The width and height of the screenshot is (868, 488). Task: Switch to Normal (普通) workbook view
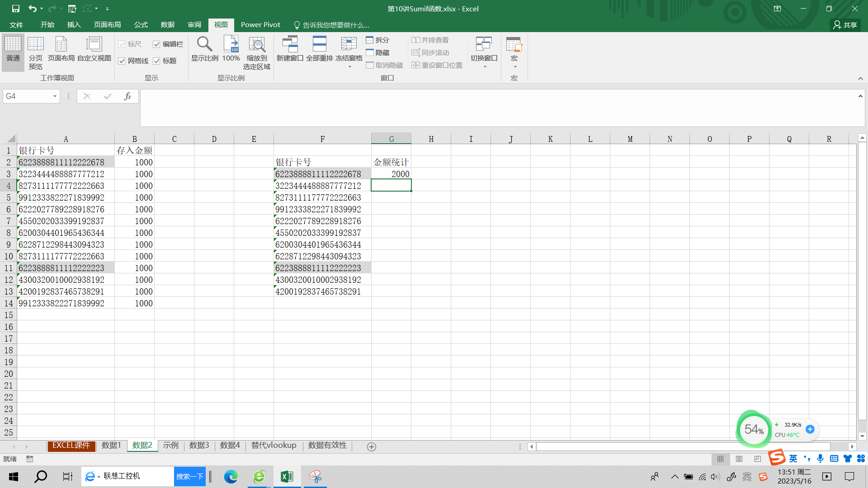[x=13, y=52]
